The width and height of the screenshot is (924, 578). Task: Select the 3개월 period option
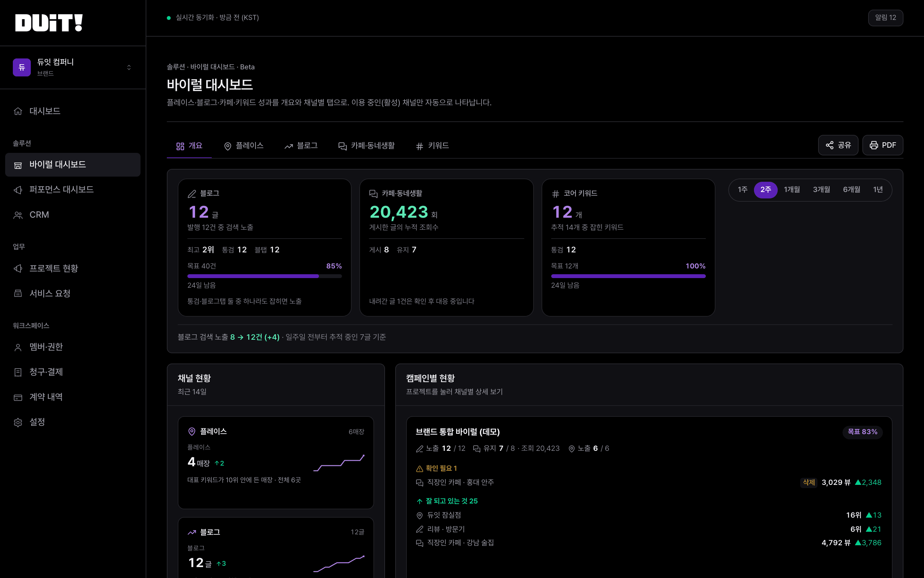click(821, 189)
